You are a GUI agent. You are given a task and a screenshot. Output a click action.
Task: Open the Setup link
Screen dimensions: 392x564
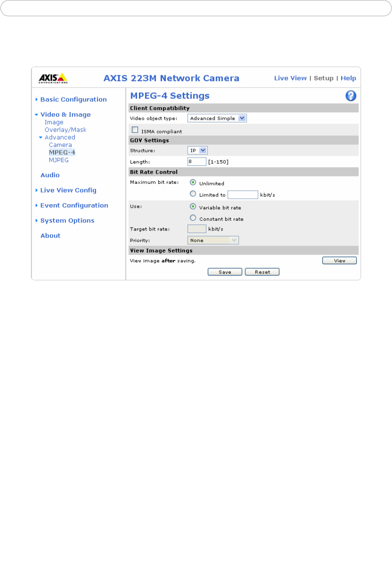click(x=324, y=78)
